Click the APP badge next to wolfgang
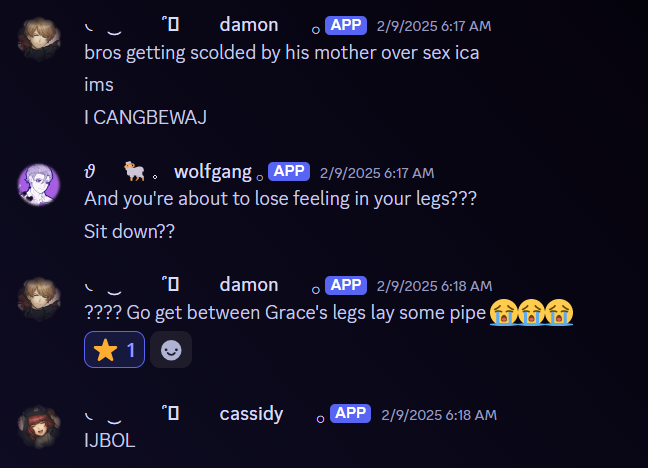 [289, 171]
